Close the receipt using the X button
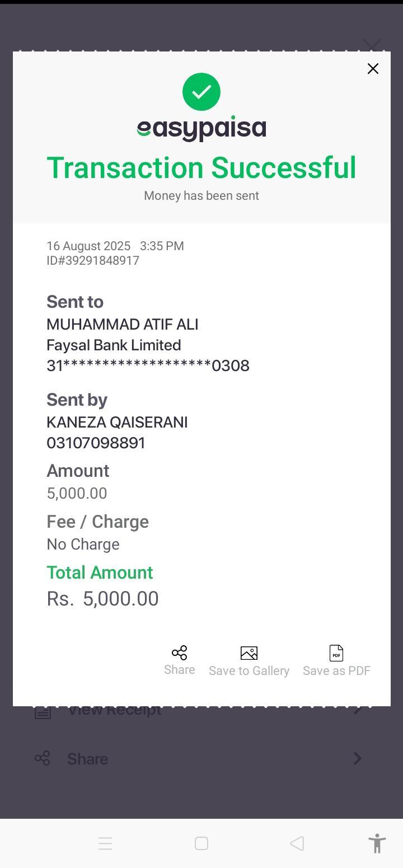This screenshot has height=868, width=403. (373, 68)
